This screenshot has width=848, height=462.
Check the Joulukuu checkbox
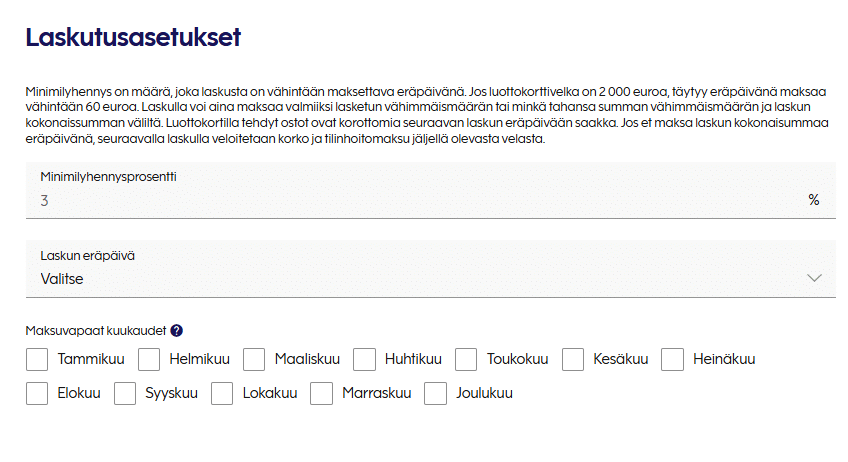coord(435,394)
